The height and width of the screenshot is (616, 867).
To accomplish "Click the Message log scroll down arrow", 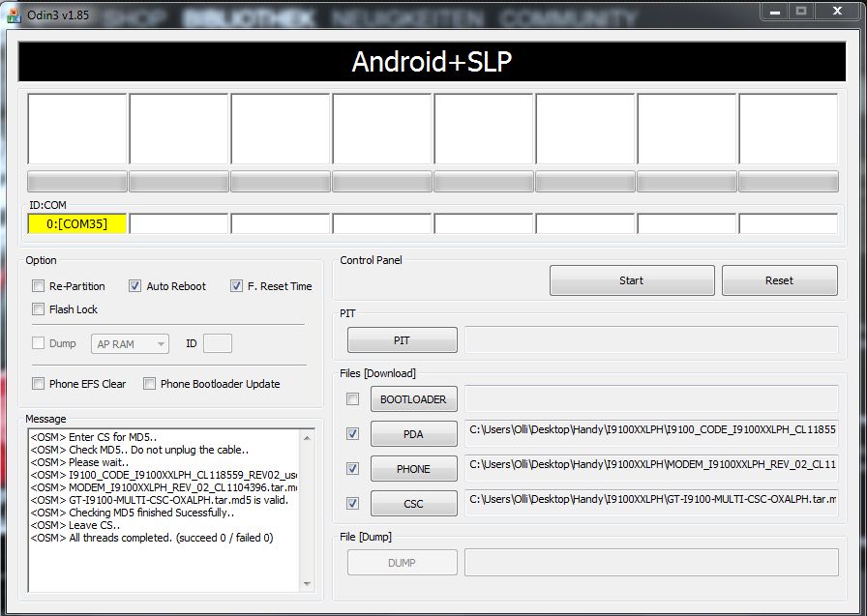I will [x=307, y=584].
